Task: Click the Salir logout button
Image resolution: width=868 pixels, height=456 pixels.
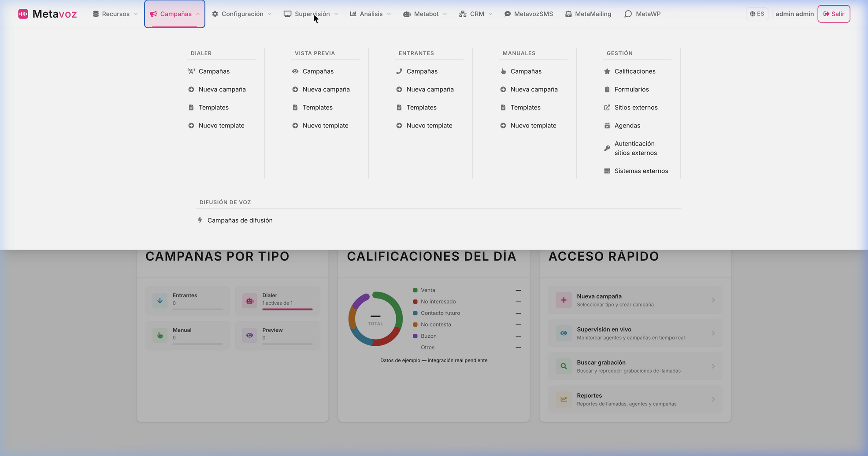Action: click(834, 14)
